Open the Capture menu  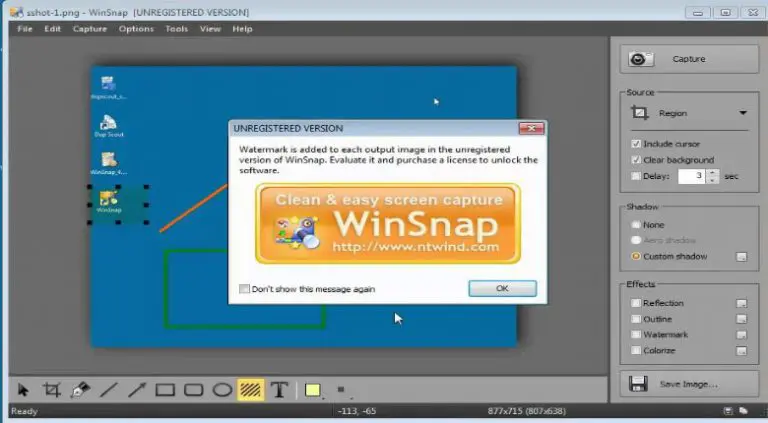[x=90, y=29]
